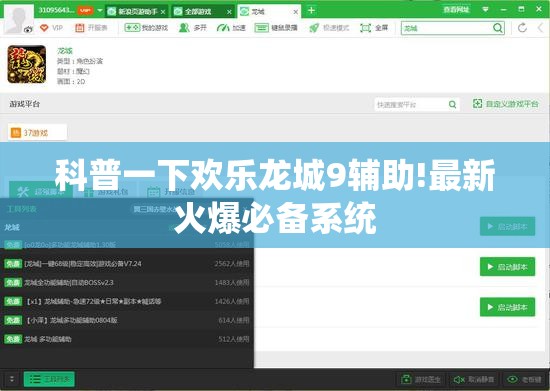The image size is (550, 391).
Task: Click the orange VIP badge beside account
Action: coord(85,11)
